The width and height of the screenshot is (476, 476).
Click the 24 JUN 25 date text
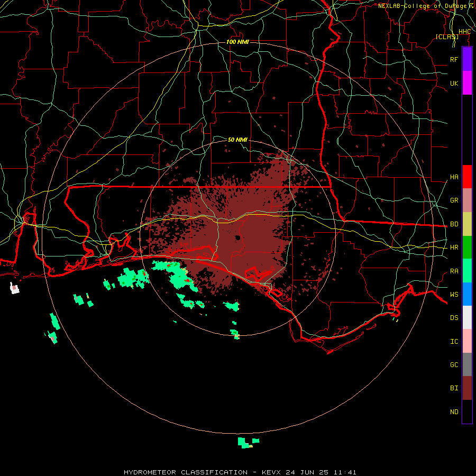pyautogui.click(x=306, y=472)
